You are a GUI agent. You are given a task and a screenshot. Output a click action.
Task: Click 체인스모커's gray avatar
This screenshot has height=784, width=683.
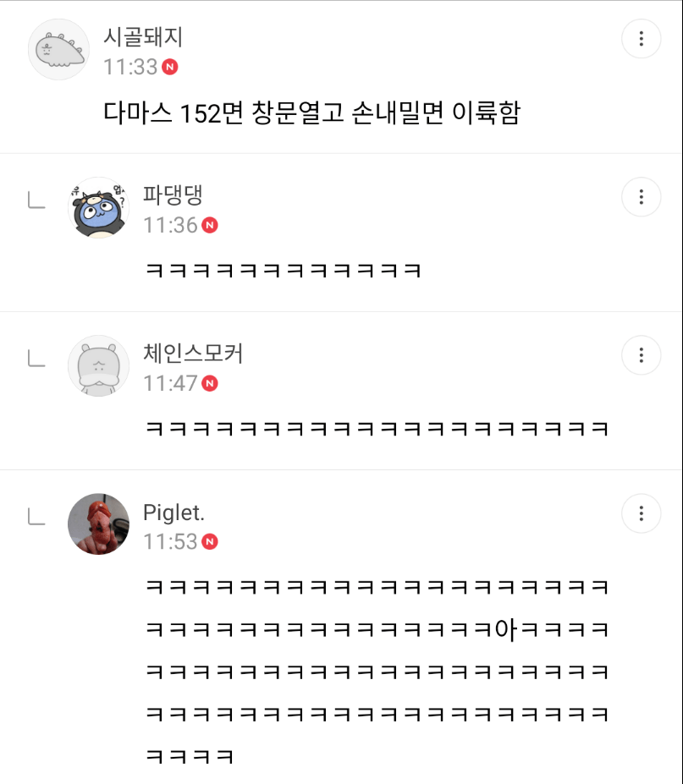[x=98, y=366]
